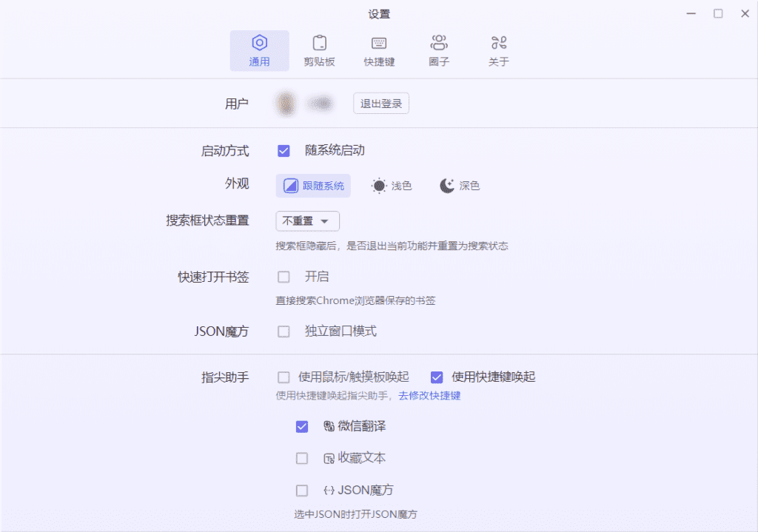Check the 收藏文本 option
This screenshot has width=758, height=532.
(302, 459)
